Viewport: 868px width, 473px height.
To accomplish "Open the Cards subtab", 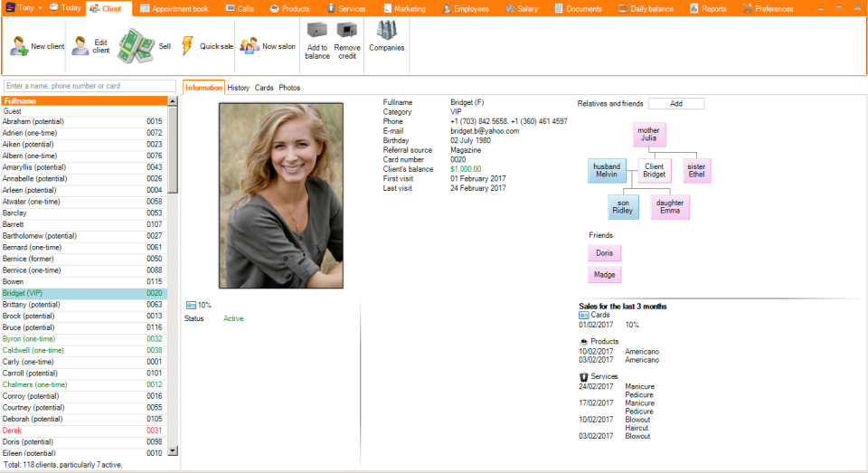I will (264, 88).
